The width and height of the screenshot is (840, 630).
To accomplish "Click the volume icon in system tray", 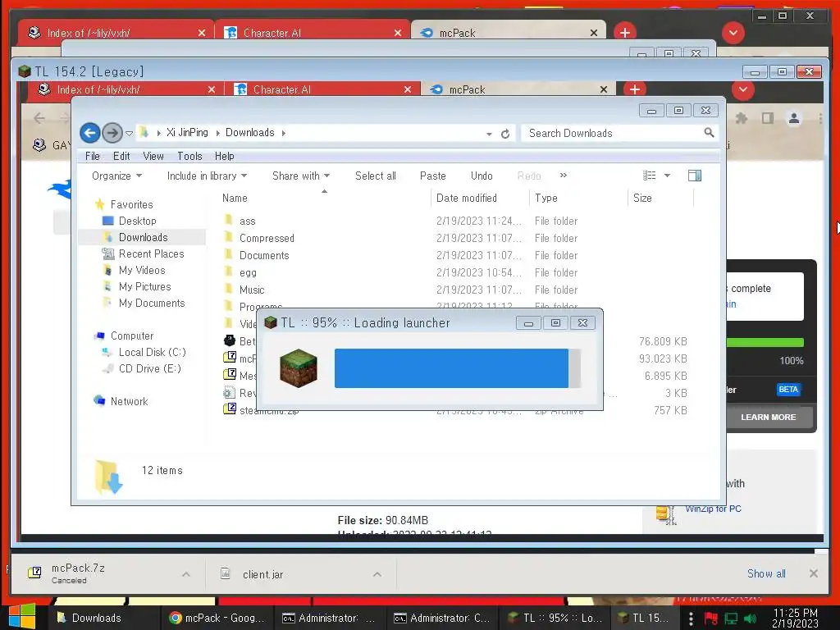I will coord(750,619).
